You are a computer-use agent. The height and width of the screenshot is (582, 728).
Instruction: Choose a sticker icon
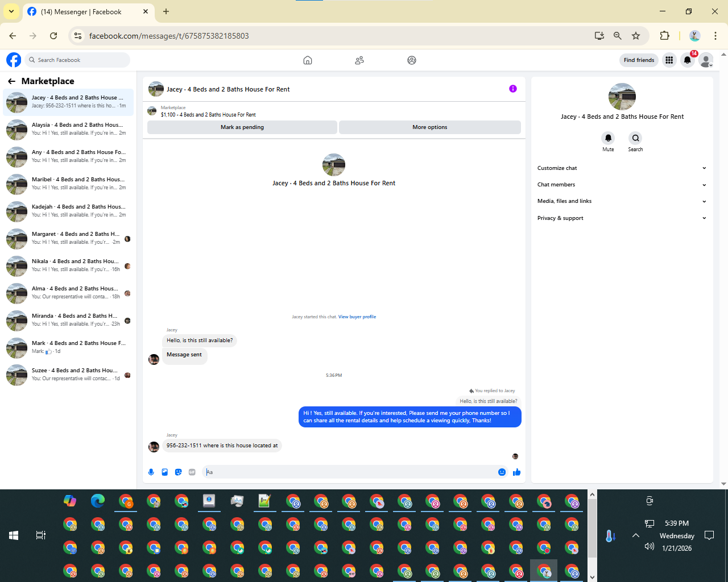point(179,472)
